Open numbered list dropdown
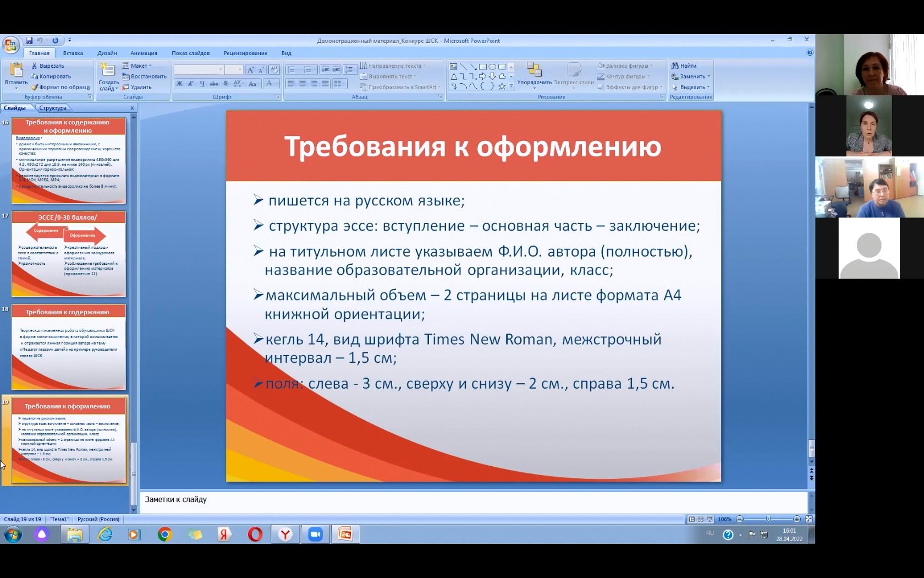Viewport: 924px width, 578px height. pyautogui.click(x=310, y=69)
